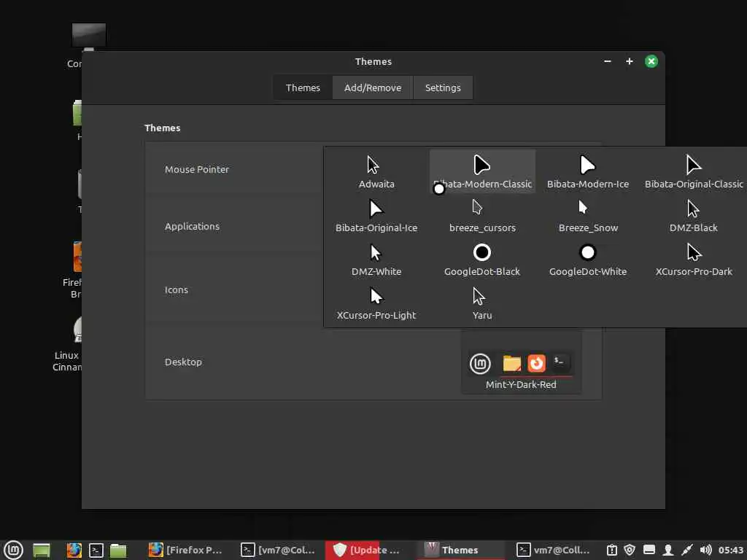Select the breeze_cursors pointer theme

[x=482, y=216]
